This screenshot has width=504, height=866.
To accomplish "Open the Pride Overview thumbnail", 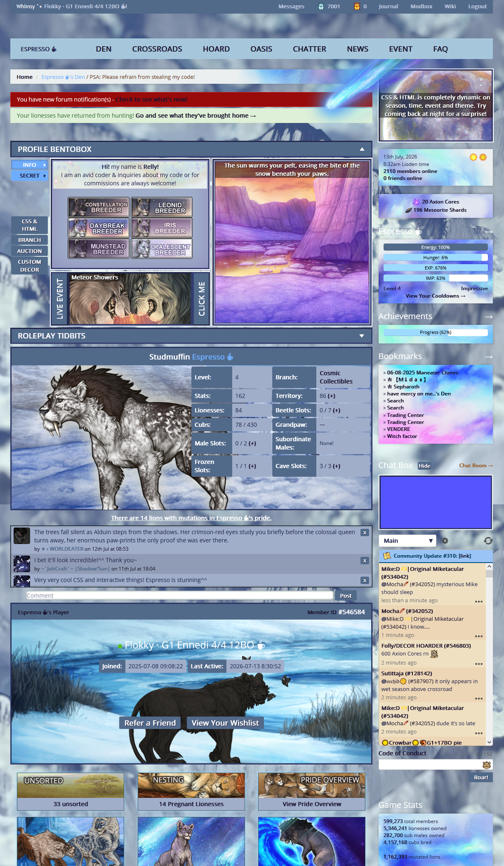I will [x=312, y=786].
